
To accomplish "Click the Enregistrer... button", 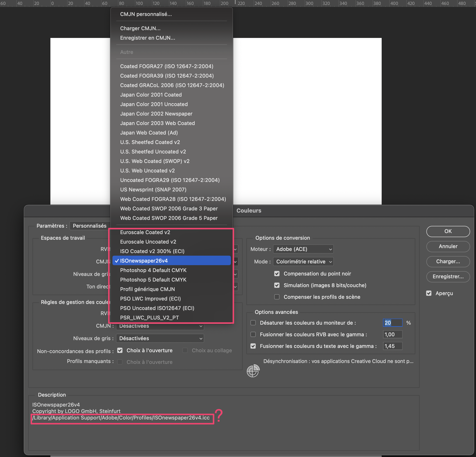I will pos(448,277).
